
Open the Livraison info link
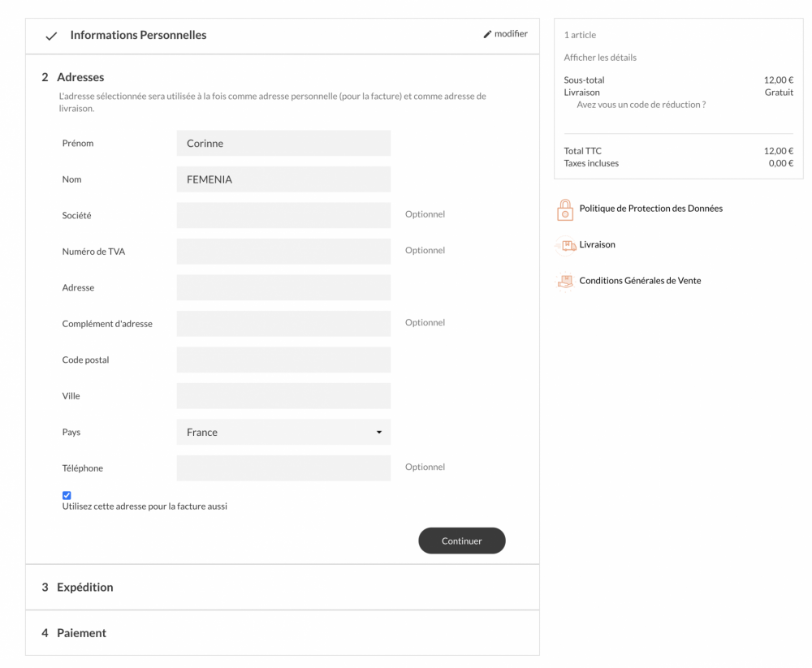coord(597,245)
